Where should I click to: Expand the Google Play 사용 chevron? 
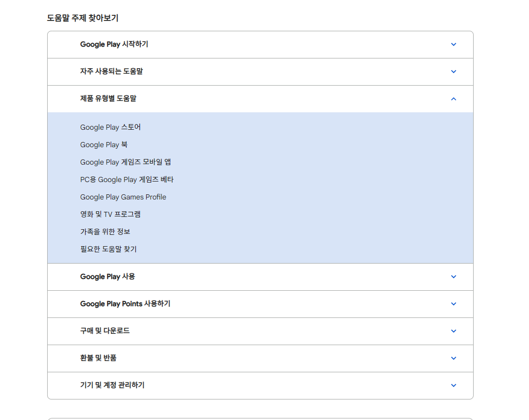pos(454,277)
